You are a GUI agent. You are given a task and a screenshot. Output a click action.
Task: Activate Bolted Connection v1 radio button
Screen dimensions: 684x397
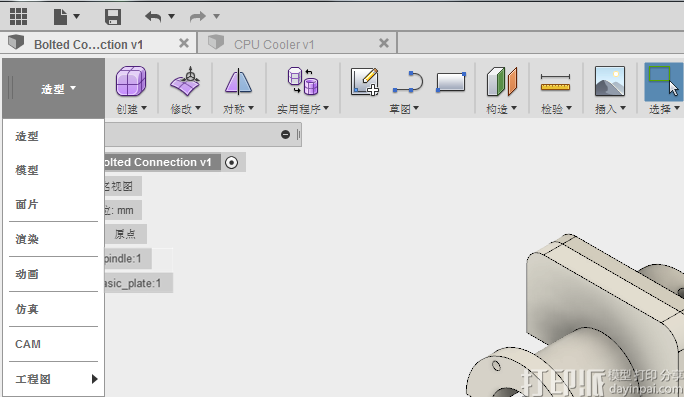[231, 163]
